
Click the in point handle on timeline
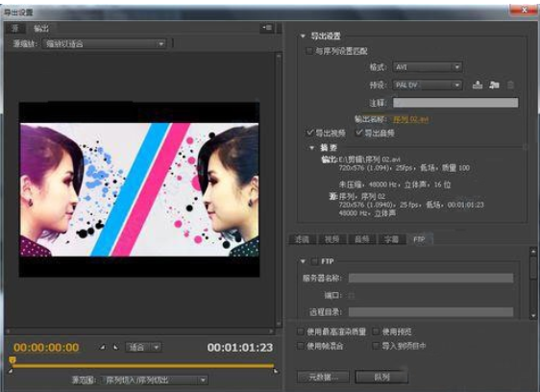click(11, 371)
